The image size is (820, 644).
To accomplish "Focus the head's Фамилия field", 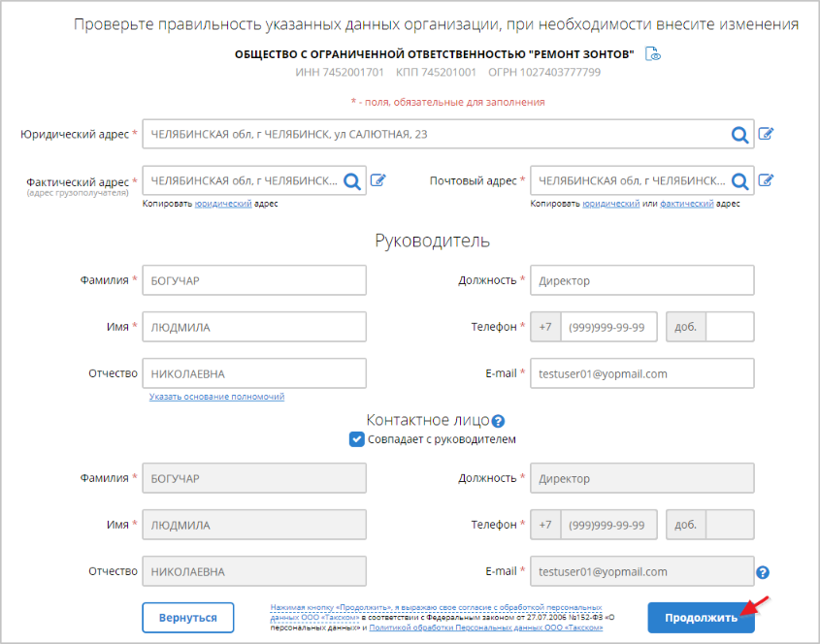I will pyautogui.click(x=254, y=280).
